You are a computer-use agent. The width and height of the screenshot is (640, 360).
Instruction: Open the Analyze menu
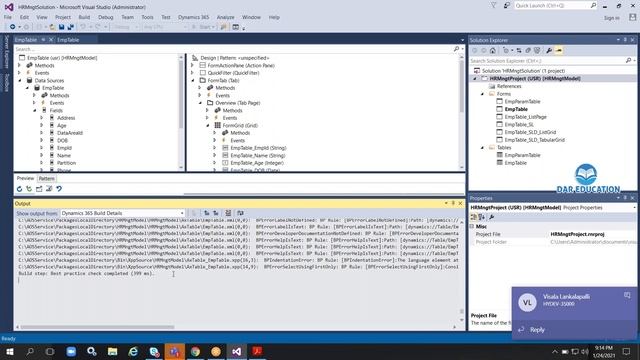[x=225, y=17]
